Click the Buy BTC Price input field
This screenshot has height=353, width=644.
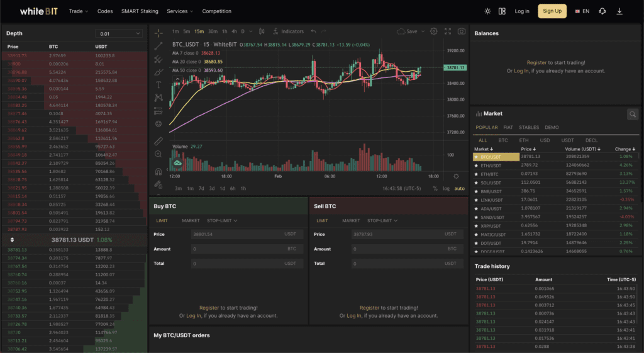247,234
